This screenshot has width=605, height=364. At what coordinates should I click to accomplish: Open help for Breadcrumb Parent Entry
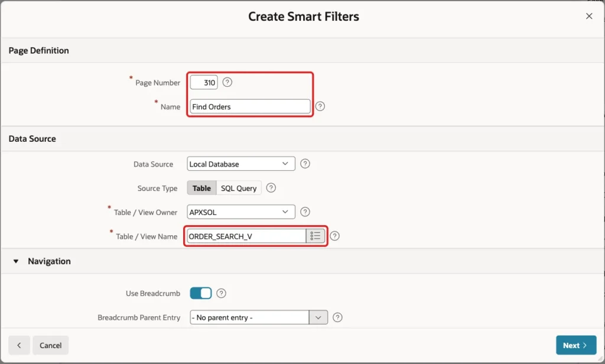(x=337, y=317)
